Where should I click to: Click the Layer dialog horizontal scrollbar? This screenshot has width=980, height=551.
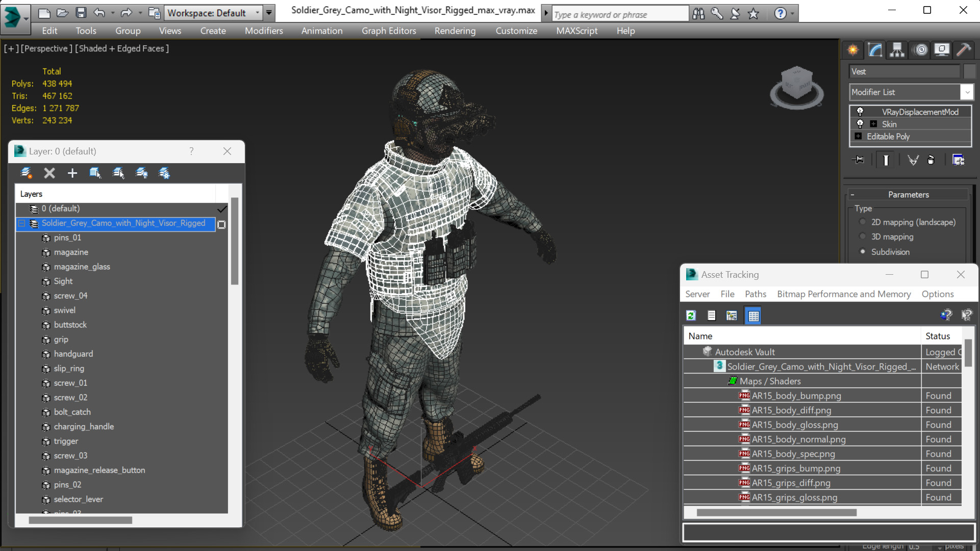80,520
